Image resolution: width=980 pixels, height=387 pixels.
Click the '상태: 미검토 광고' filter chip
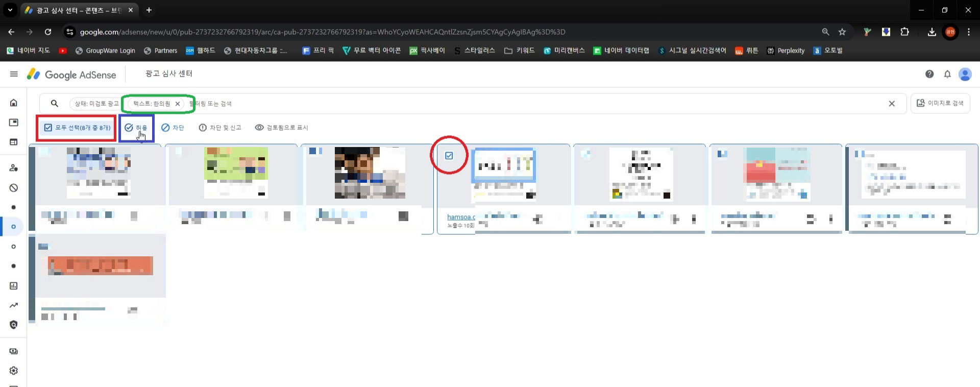point(96,104)
